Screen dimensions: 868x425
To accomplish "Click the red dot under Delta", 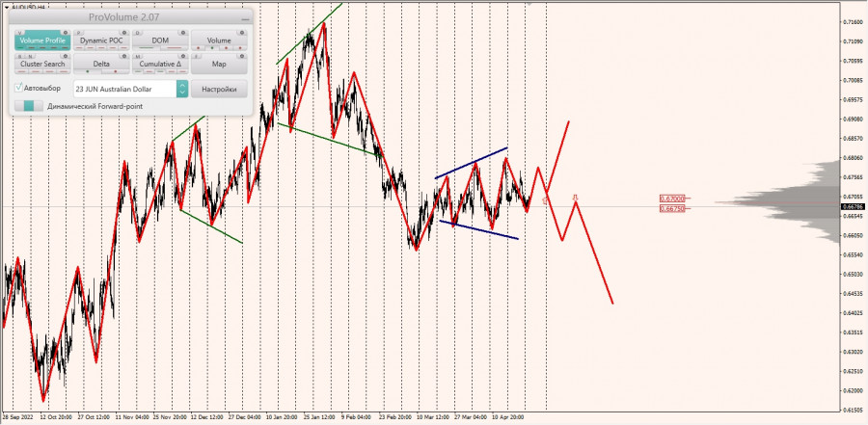I will coord(116,71).
